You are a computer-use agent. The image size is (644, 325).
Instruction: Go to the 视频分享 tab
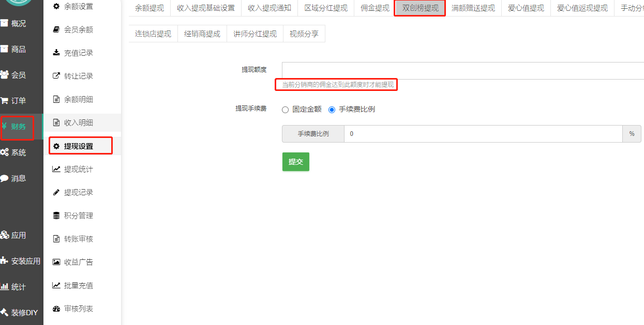click(x=304, y=34)
